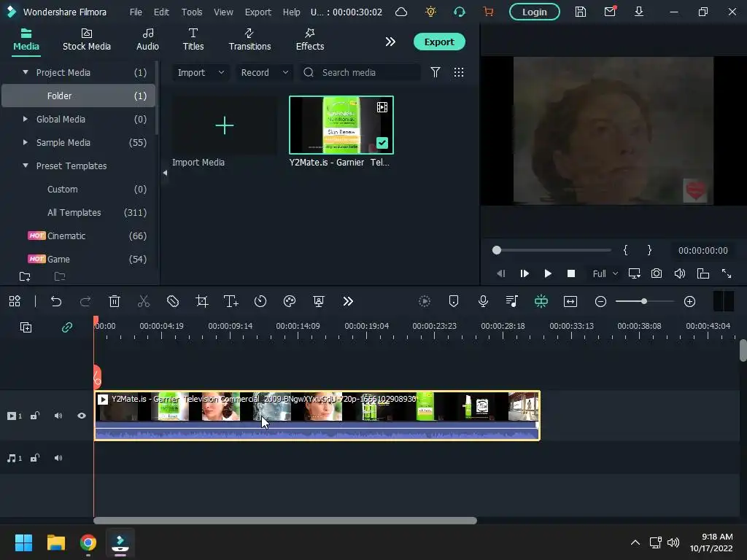
Task: Open the Import dropdown
Action: click(x=201, y=72)
